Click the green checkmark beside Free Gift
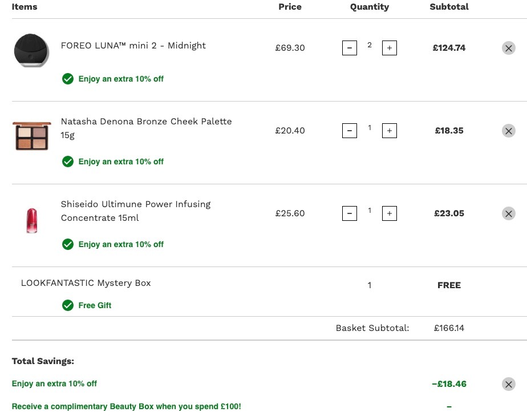This screenshot has height=420, width=527. [x=67, y=305]
